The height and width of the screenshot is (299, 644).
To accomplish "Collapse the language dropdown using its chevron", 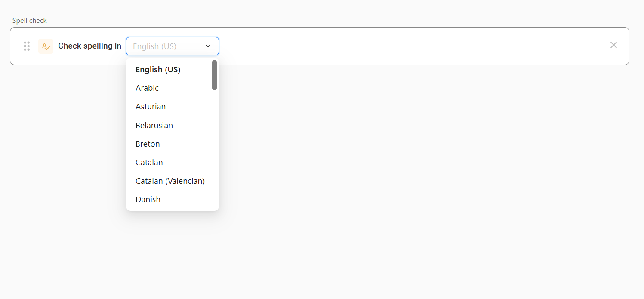I will tap(208, 46).
